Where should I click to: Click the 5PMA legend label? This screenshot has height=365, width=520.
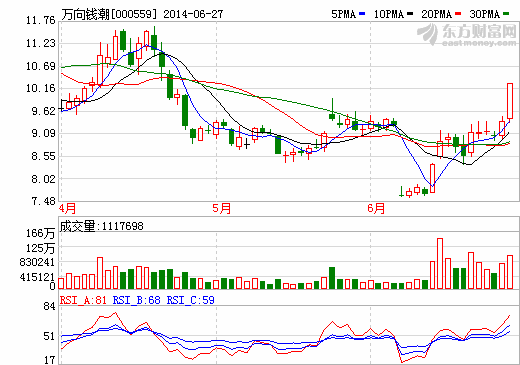[343, 14]
